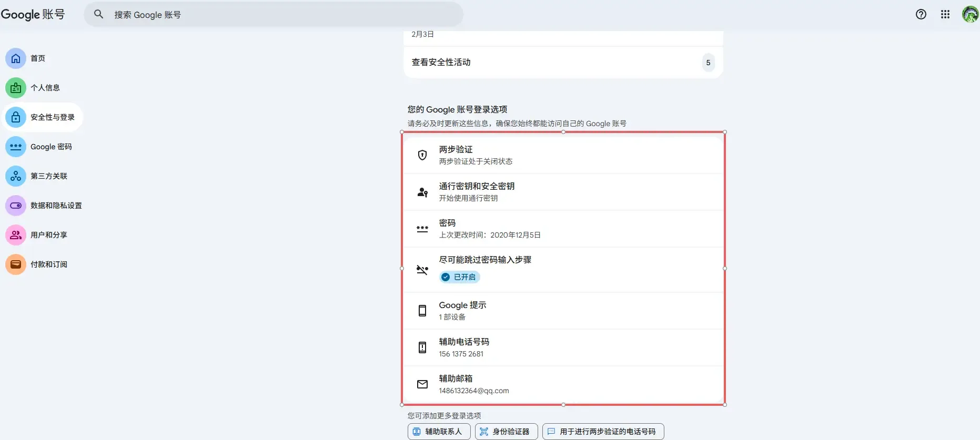The image size is (980, 440).
Task: Click the 数据和隐私设置 toggle icon
Action: coord(16,206)
